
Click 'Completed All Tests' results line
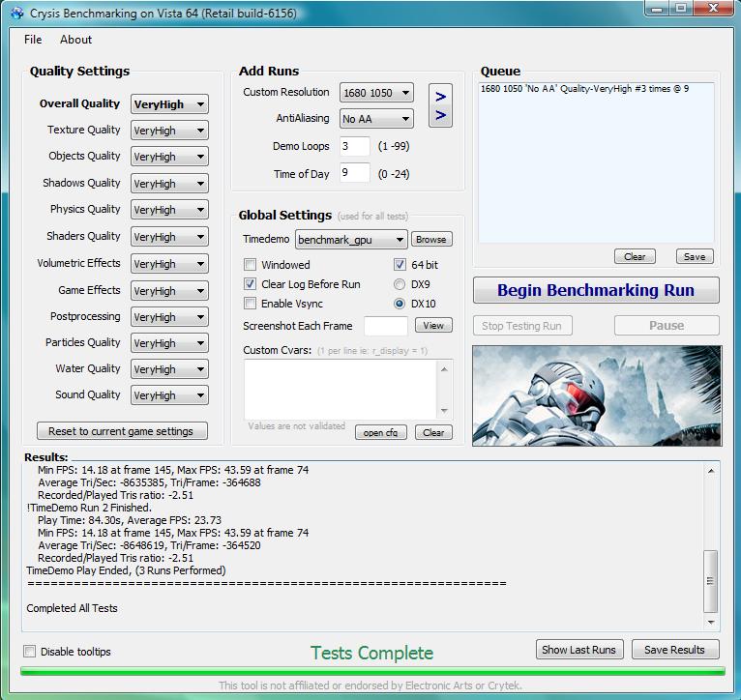[72, 608]
